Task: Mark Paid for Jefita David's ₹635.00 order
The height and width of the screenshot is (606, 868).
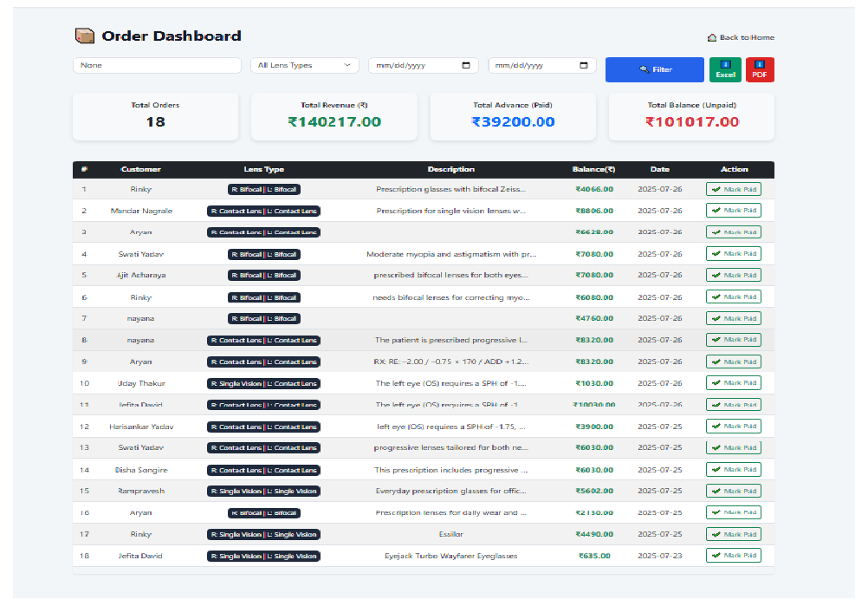Action: click(x=733, y=556)
